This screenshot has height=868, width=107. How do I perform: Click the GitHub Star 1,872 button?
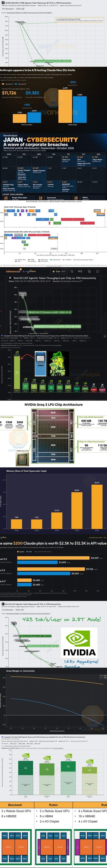point(58,271)
